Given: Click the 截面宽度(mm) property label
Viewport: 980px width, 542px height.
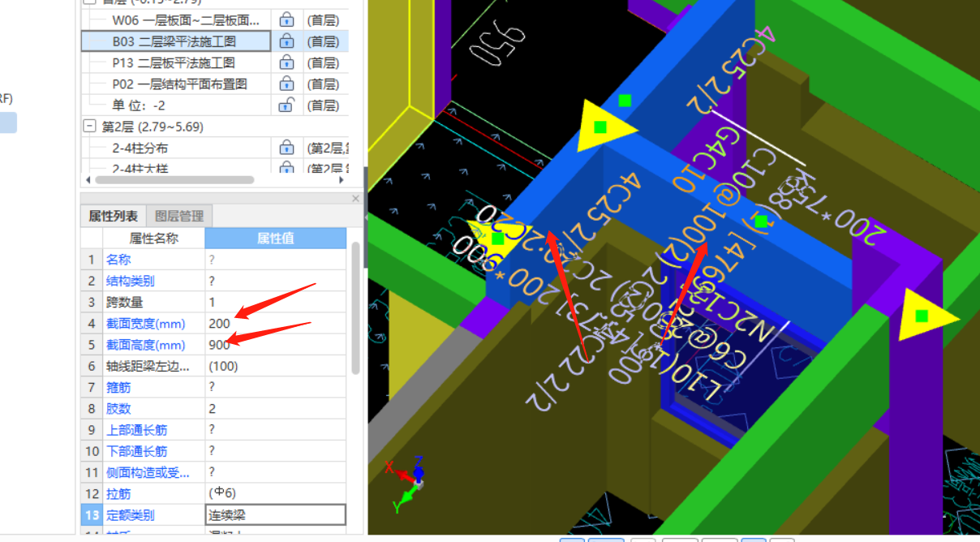Looking at the screenshot, I should pos(146,323).
